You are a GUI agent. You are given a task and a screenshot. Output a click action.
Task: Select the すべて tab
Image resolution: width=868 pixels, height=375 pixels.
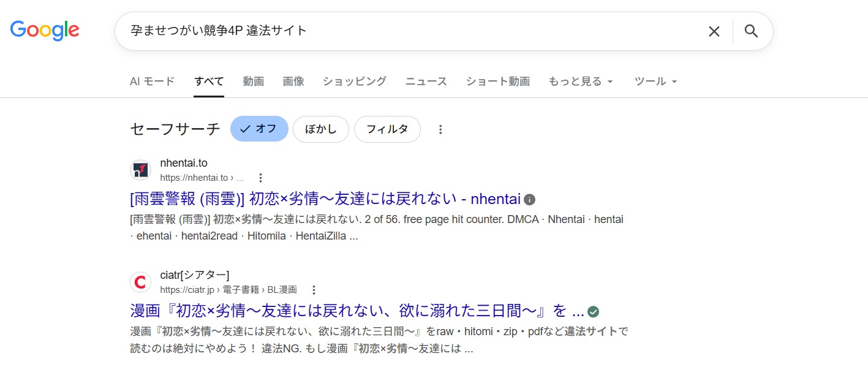pyautogui.click(x=209, y=81)
